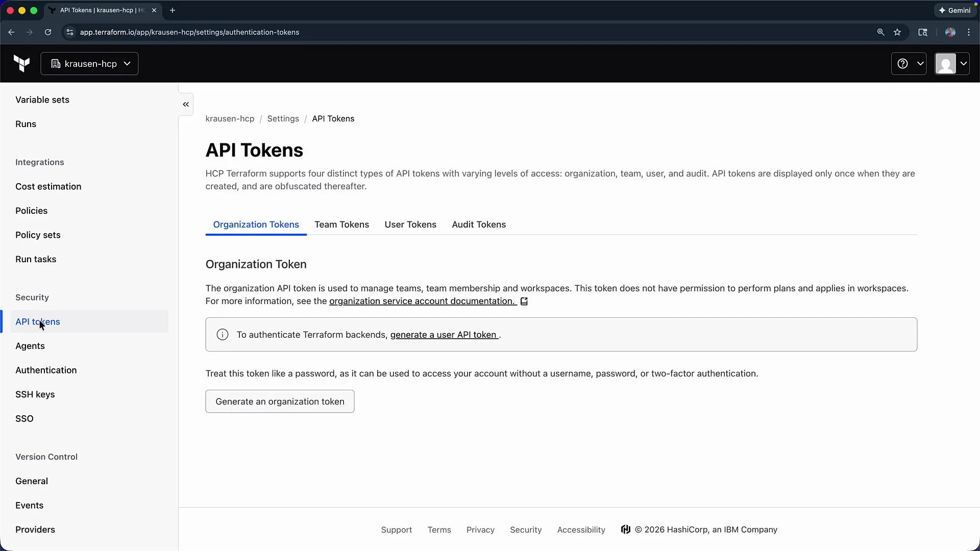Open a new browser tab

click(173, 10)
